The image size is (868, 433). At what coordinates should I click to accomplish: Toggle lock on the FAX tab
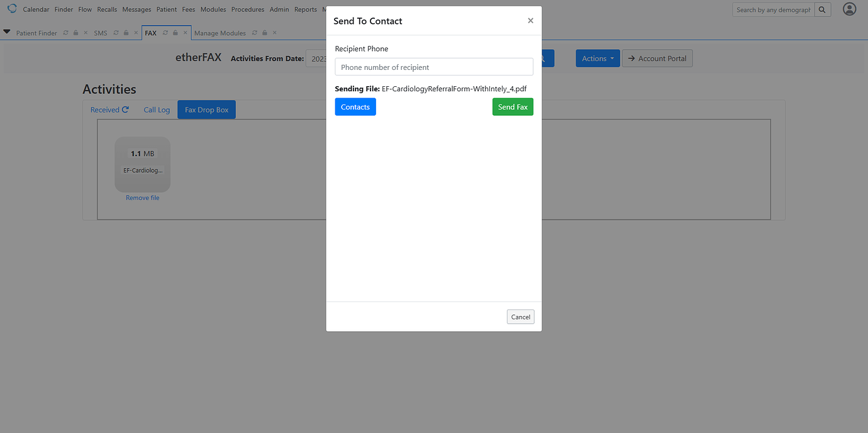click(x=174, y=33)
